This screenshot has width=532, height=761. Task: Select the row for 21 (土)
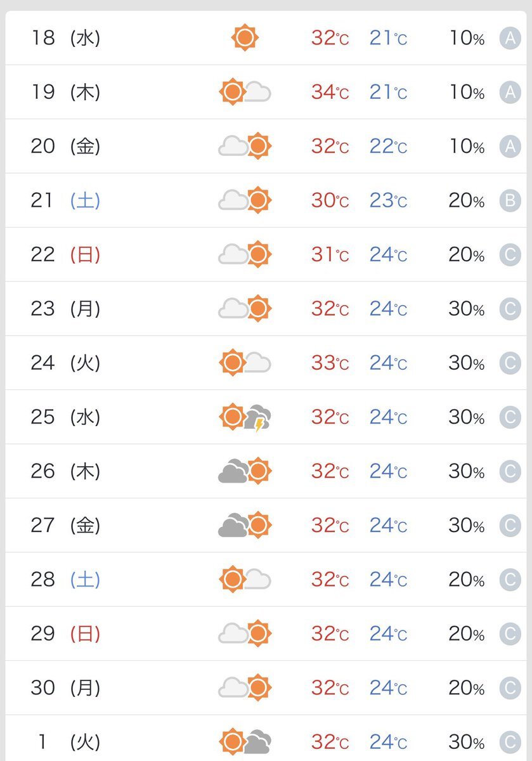(x=266, y=200)
